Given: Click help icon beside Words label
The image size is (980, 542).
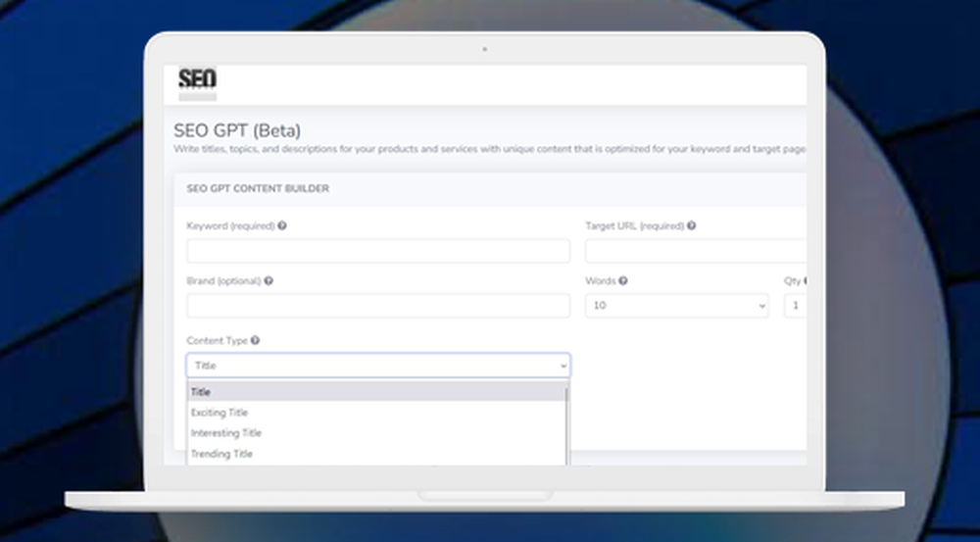Looking at the screenshot, I should click(623, 280).
